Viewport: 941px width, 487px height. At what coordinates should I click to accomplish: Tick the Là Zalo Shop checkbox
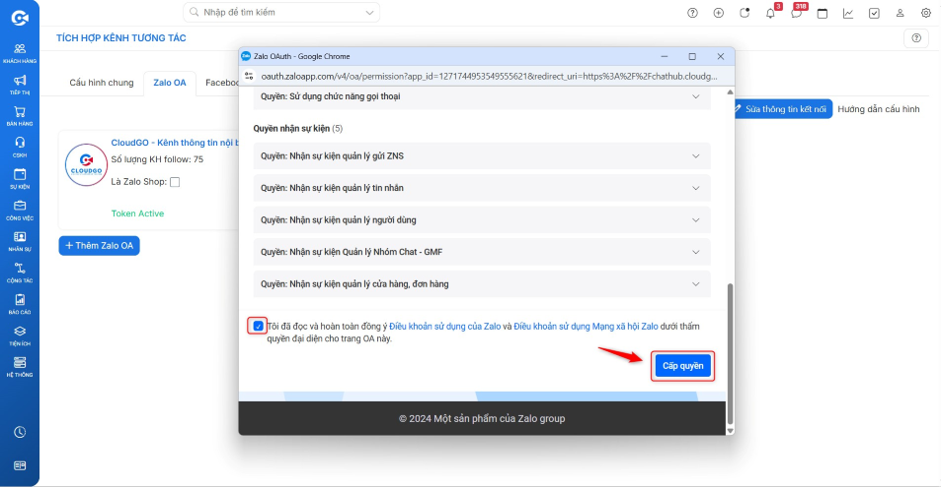[175, 182]
